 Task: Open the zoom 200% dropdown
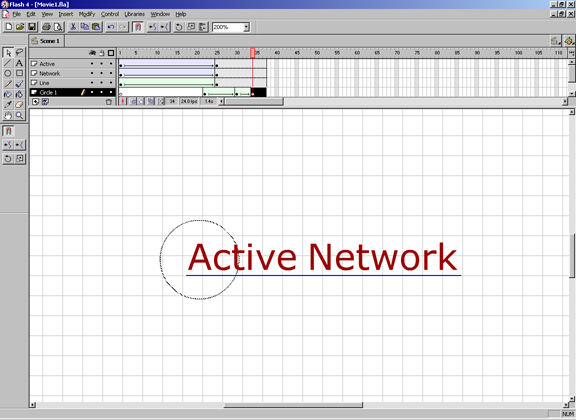pyautogui.click(x=246, y=27)
